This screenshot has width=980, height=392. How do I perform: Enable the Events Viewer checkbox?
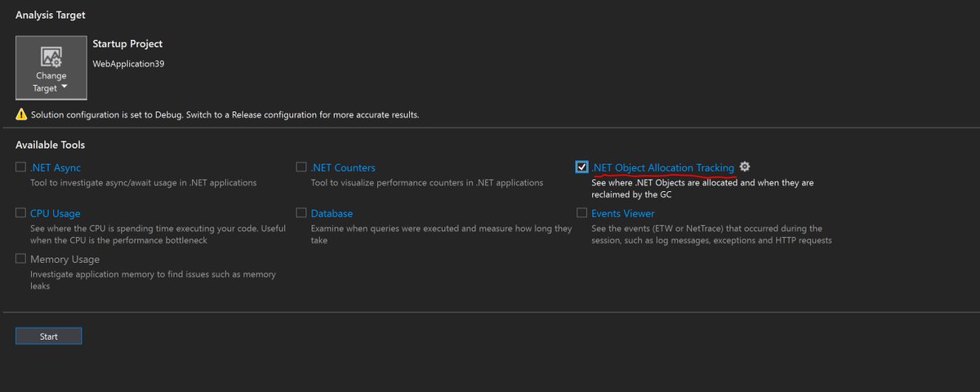click(581, 213)
